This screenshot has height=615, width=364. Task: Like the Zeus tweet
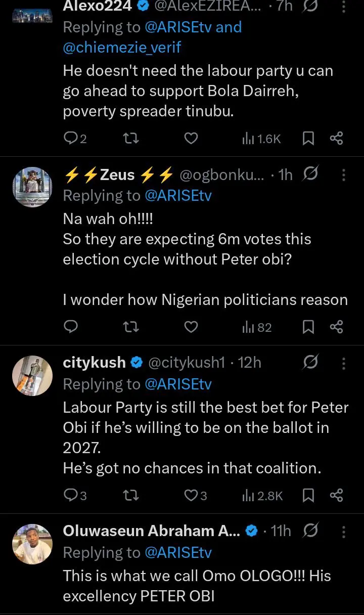point(191,327)
